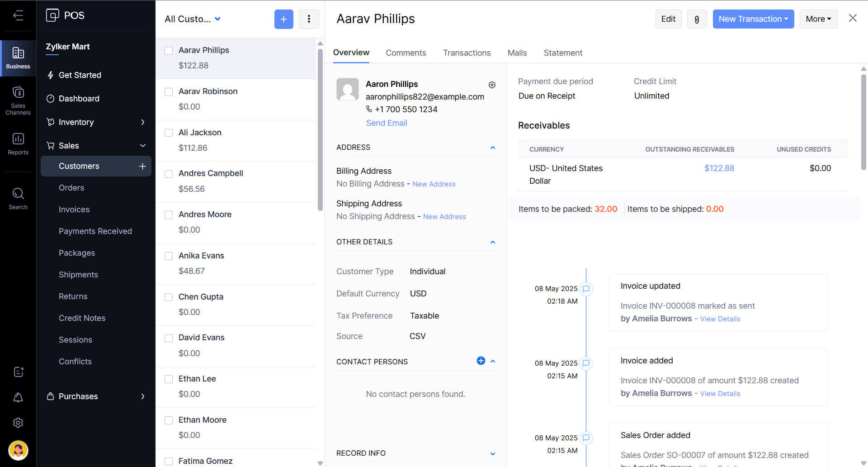Add a contact person with plus icon
The image size is (868, 467).
pyautogui.click(x=481, y=361)
